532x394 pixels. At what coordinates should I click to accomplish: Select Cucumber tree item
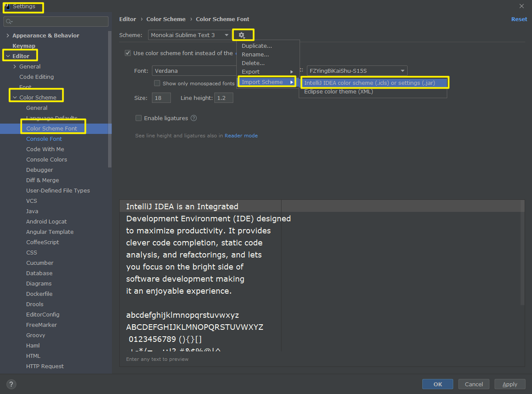tap(40, 263)
